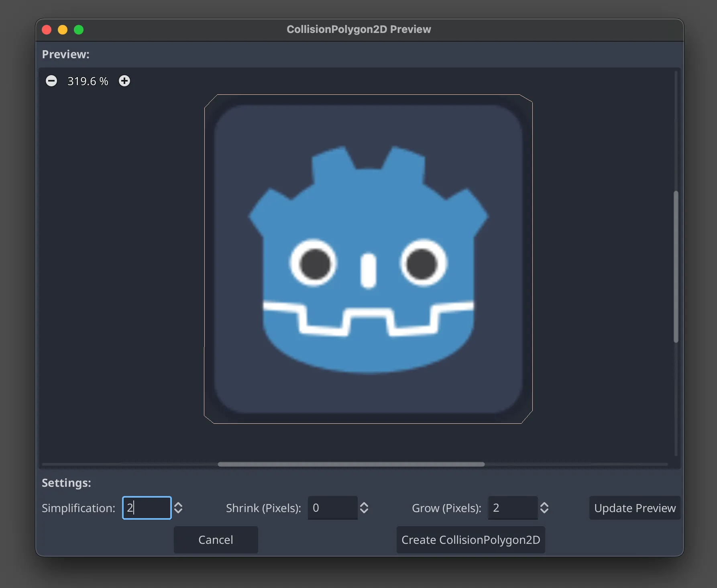Image resolution: width=717 pixels, height=588 pixels.
Task: Close the CollisionPolygon2D Preview window
Action: [x=47, y=30]
